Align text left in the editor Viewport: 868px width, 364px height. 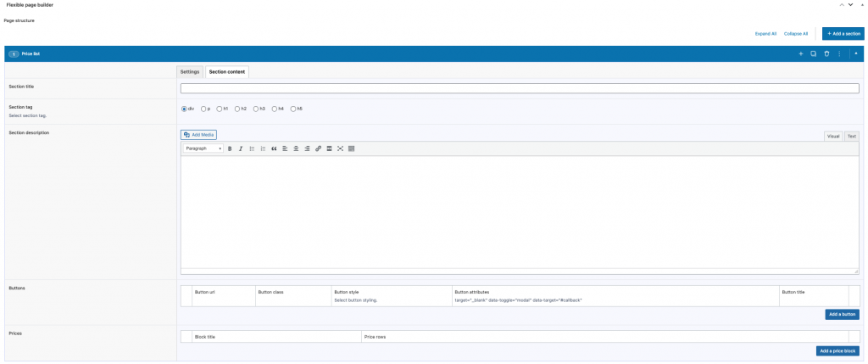coord(285,148)
